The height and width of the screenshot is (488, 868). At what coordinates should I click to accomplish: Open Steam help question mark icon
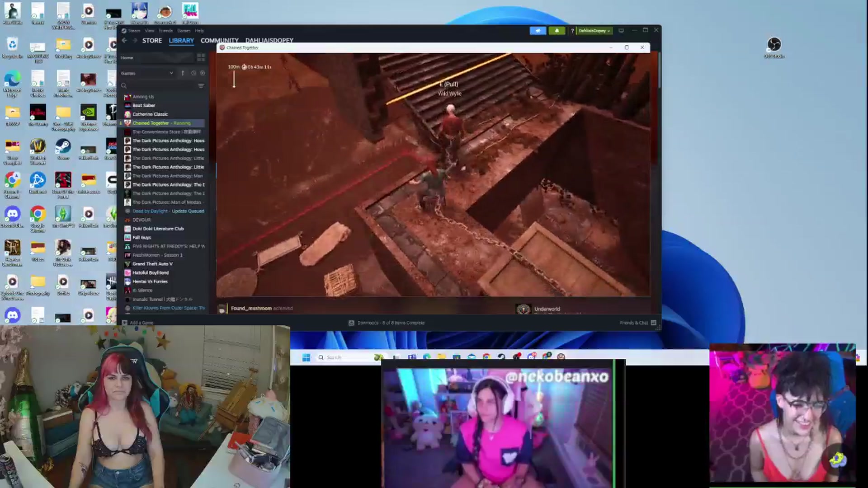(572, 31)
